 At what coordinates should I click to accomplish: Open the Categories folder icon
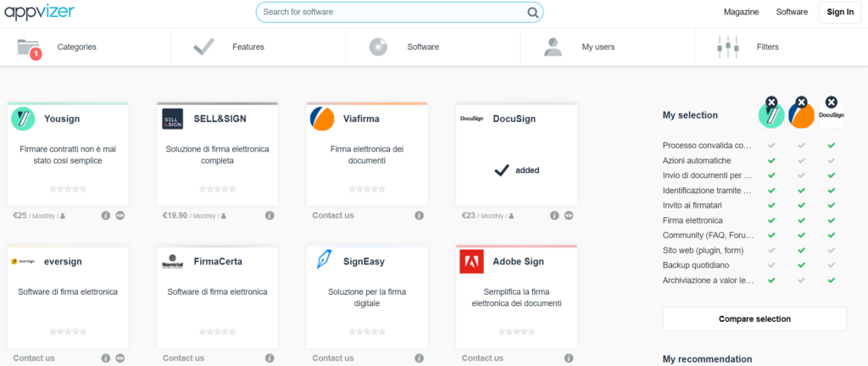tap(30, 48)
